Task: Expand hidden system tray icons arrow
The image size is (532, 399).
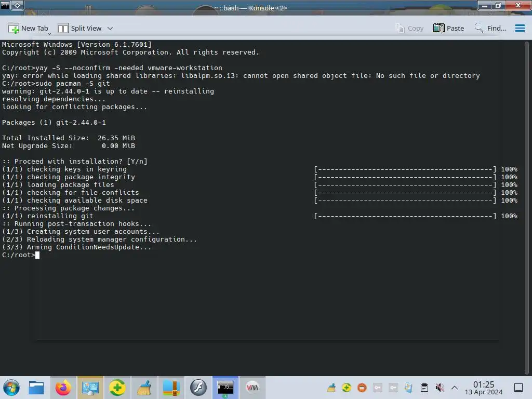Action: (x=455, y=388)
